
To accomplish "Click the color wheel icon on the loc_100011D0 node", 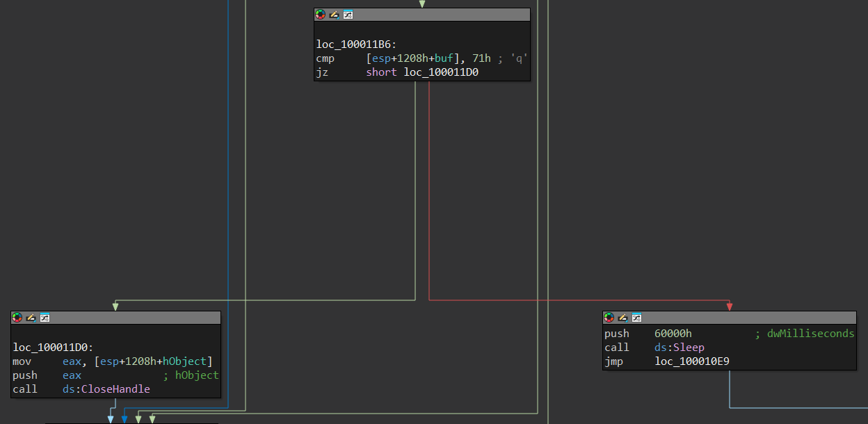I will pyautogui.click(x=17, y=318).
